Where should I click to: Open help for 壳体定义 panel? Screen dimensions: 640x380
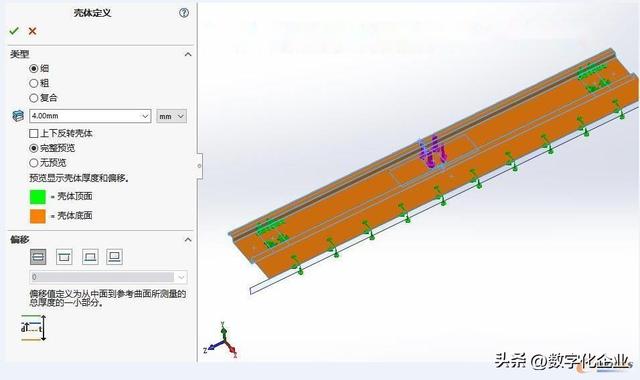(184, 13)
